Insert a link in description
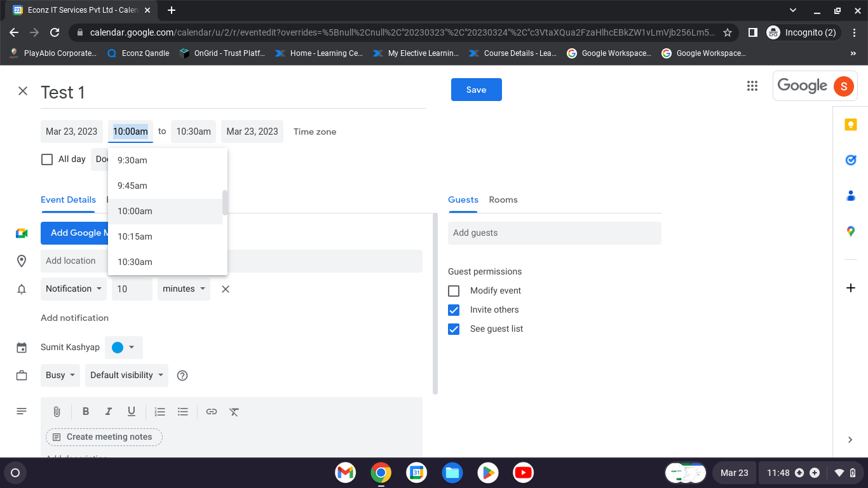The image size is (868, 488). [x=212, y=412]
